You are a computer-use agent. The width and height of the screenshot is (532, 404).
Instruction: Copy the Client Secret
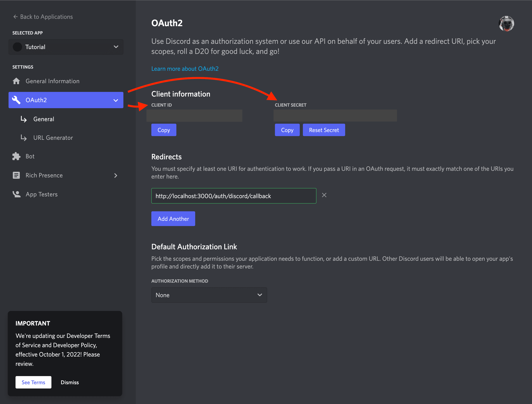coord(287,130)
